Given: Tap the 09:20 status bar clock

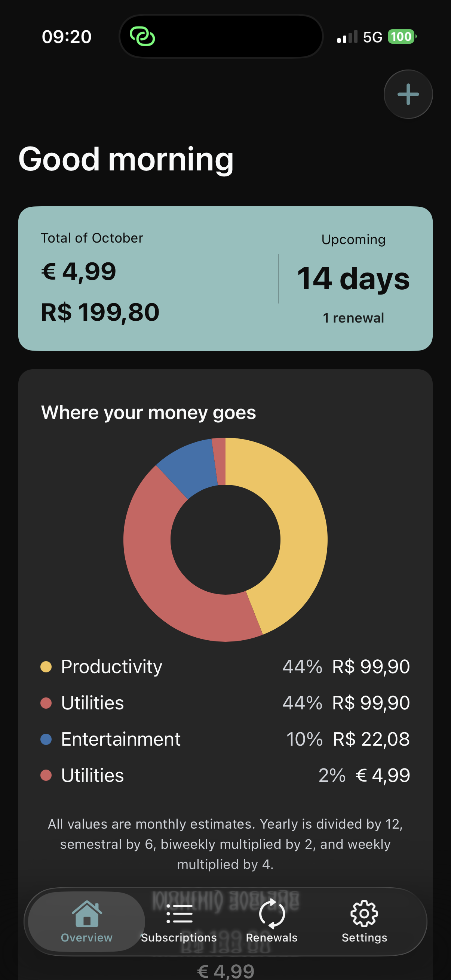Looking at the screenshot, I should pyautogui.click(x=67, y=37).
